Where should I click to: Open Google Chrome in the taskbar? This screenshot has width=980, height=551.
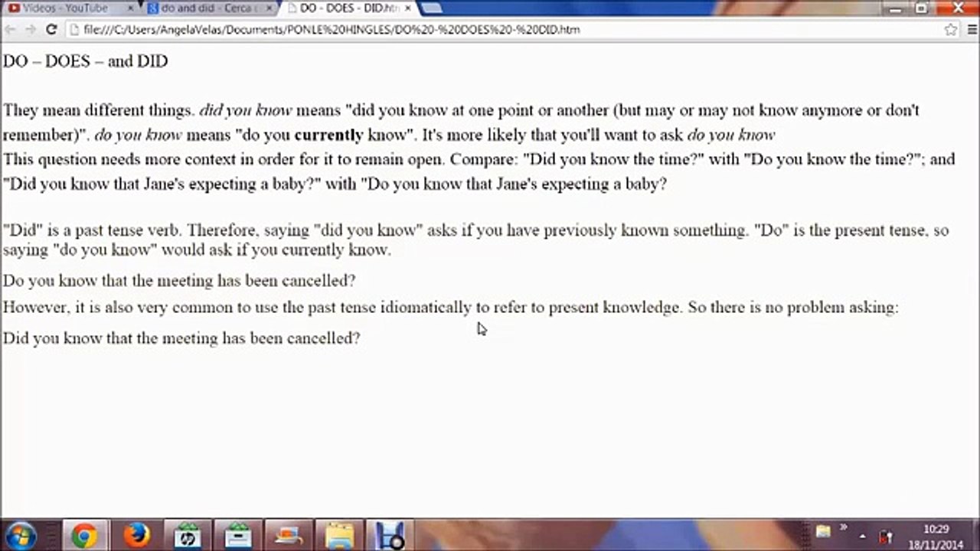tap(84, 535)
